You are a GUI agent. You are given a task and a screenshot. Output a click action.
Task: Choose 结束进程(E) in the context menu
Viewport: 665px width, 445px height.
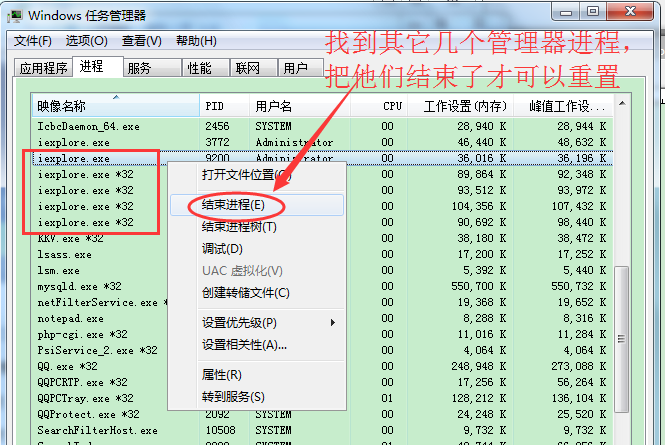click(x=233, y=204)
